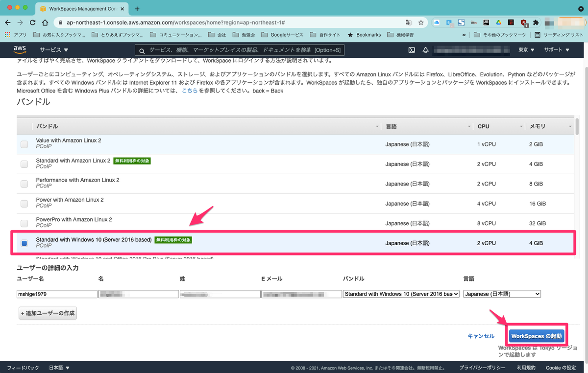Image resolution: width=588 pixels, height=373 pixels.
Task: Open Cookie の設定 footer link
Action: pos(561,368)
